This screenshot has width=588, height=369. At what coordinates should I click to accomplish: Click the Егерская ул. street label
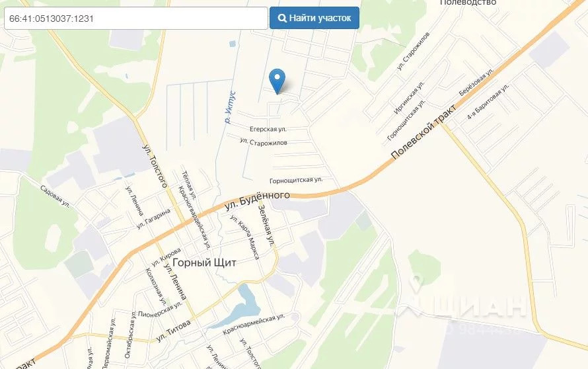268,129
